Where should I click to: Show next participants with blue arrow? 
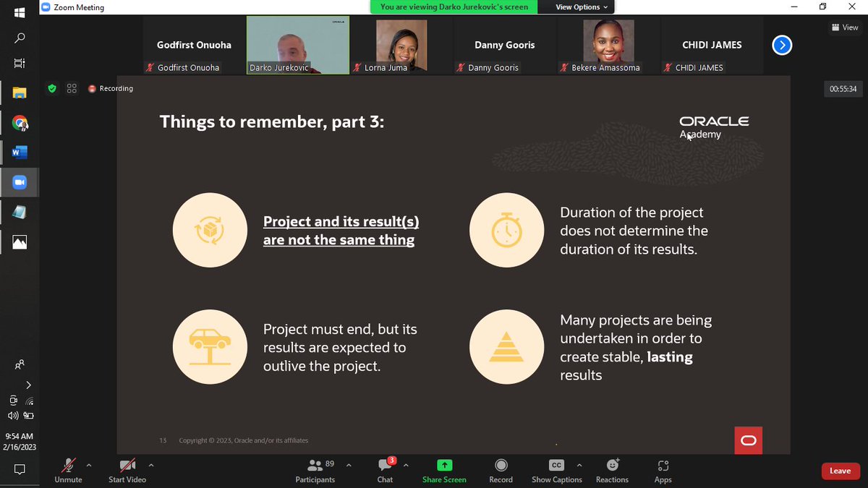click(x=782, y=46)
